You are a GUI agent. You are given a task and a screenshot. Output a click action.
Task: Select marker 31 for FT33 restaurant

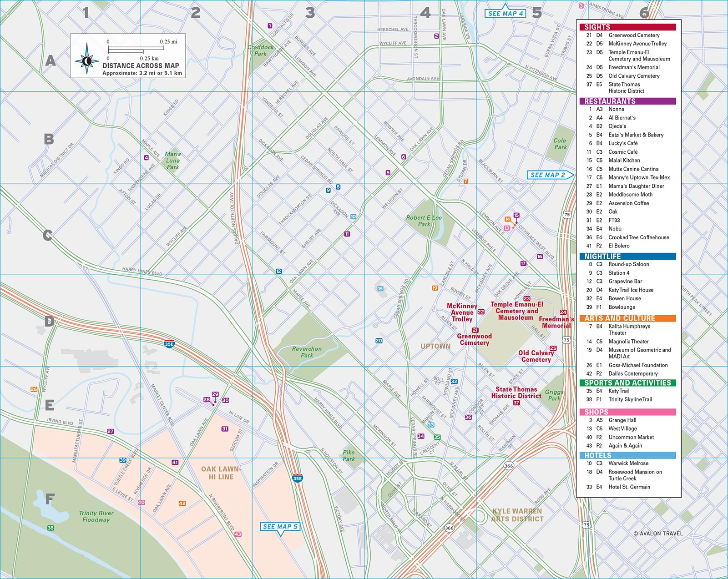(225, 429)
